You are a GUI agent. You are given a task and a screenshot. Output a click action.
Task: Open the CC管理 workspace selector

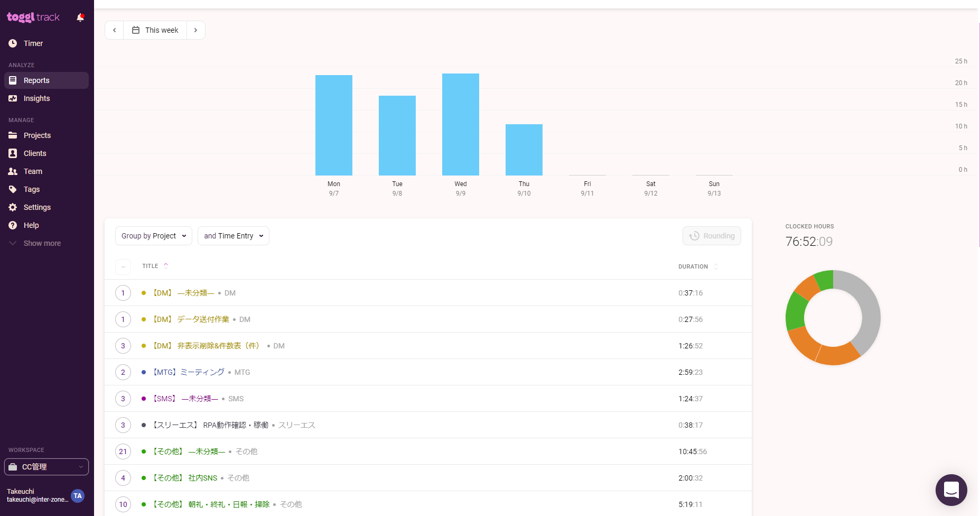click(46, 467)
